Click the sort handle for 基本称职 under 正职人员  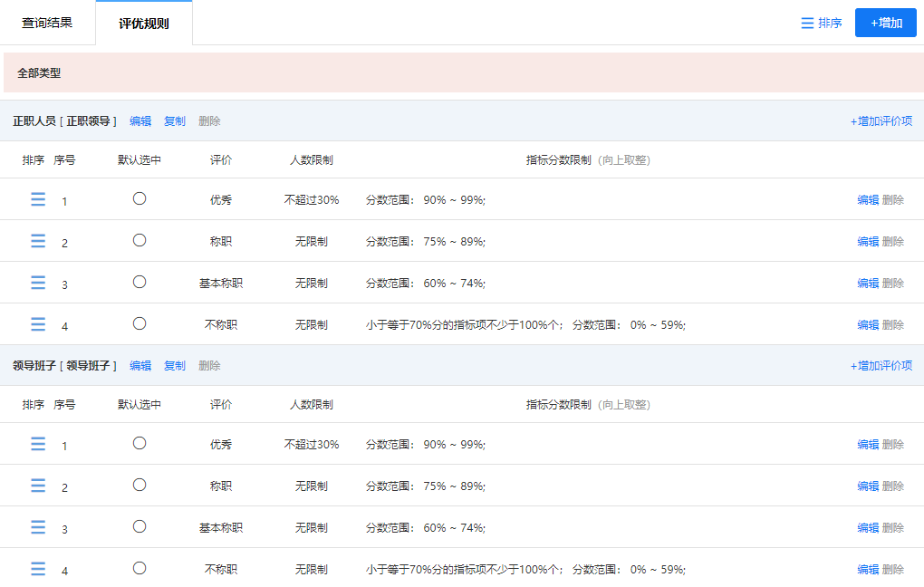[37, 282]
